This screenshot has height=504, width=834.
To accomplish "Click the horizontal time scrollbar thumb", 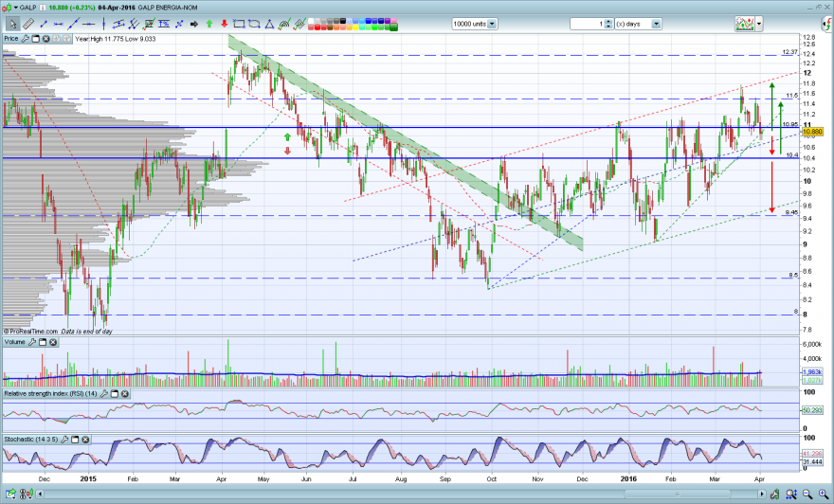I will [x=677, y=494].
